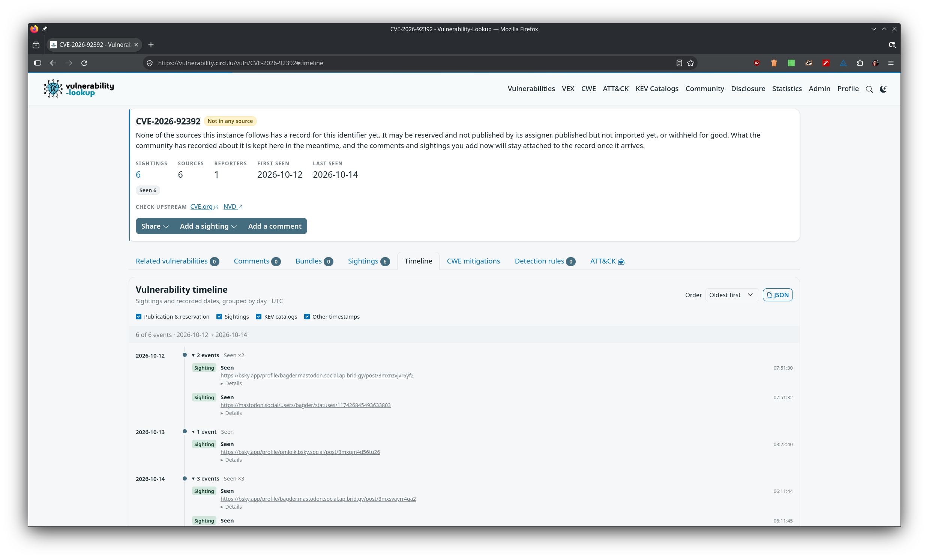Toggle reader view icon in address bar
Screen dimensions: 929x560
(679, 63)
